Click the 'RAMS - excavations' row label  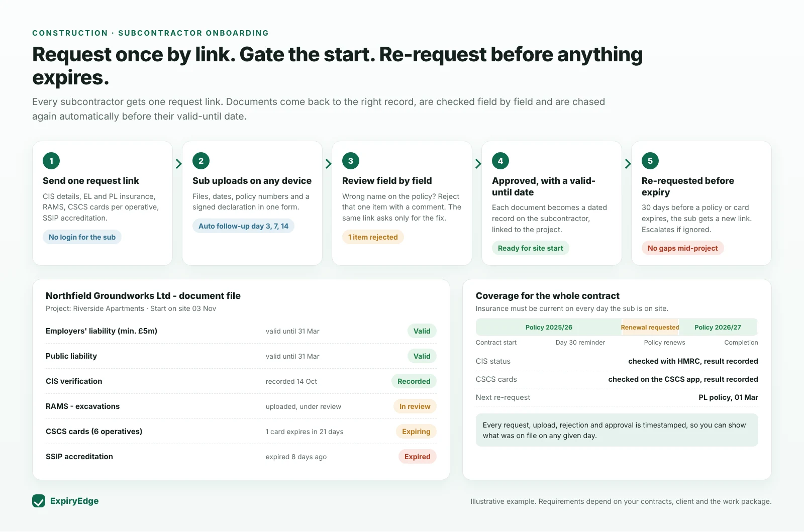pos(82,406)
